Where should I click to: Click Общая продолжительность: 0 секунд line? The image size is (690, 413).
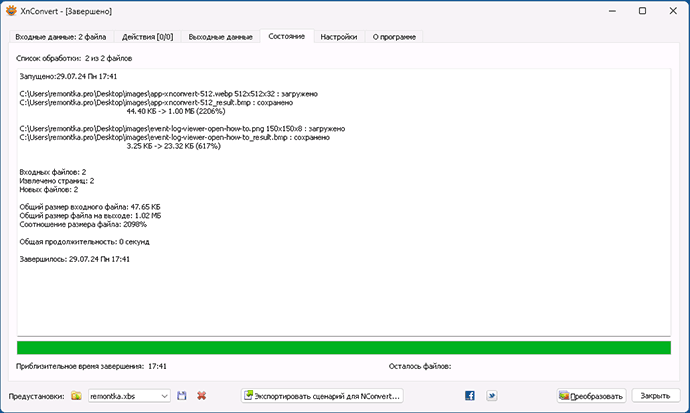(84, 242)
